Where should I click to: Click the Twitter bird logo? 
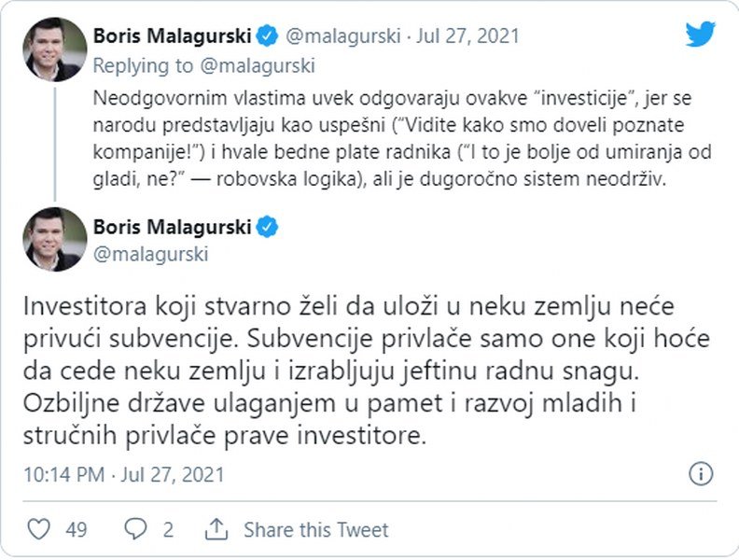700,35
